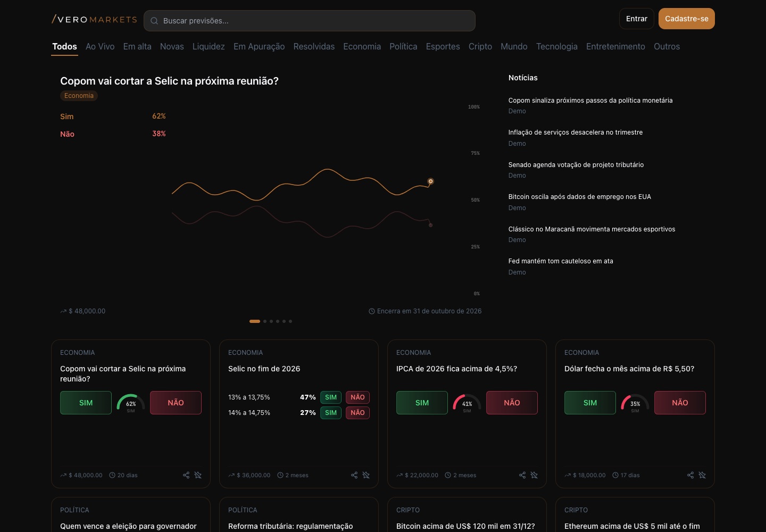Open the 'Bitcoin acima de US$ 120 mil em 31/12?' market

pos(465,526)
